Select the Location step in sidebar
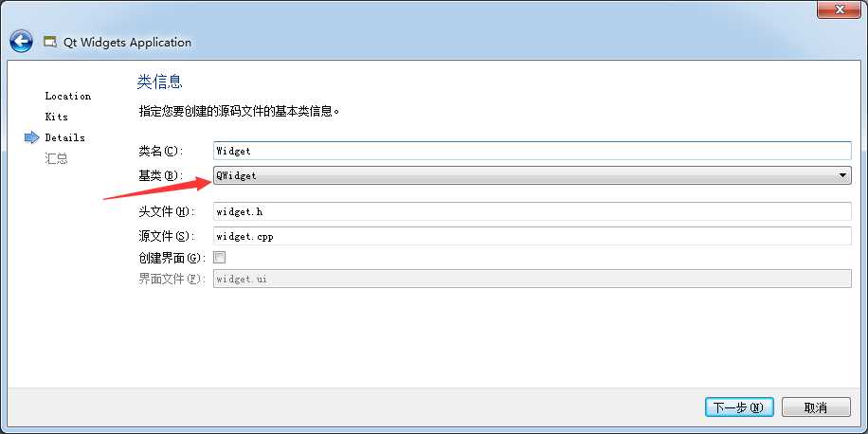Image resolution: width=868 pixels, height=434 pixels. pyautogui.click(x=67, y=96)
